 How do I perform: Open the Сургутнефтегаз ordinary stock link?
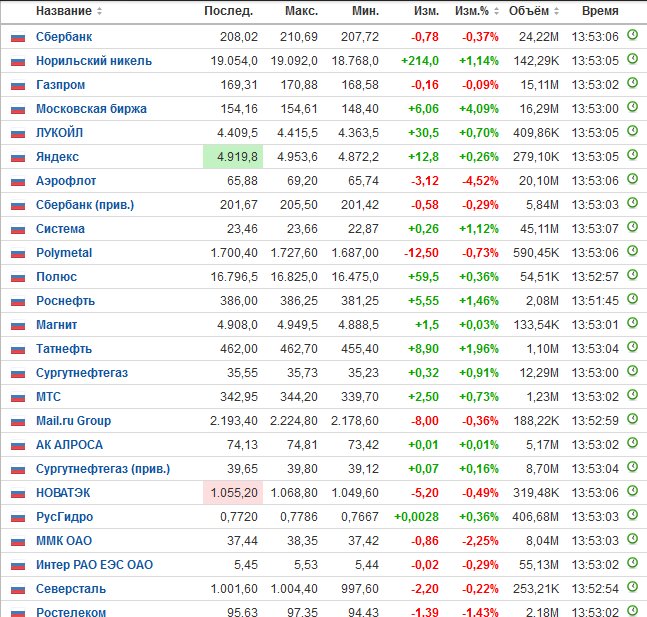[x=82, y=373]
